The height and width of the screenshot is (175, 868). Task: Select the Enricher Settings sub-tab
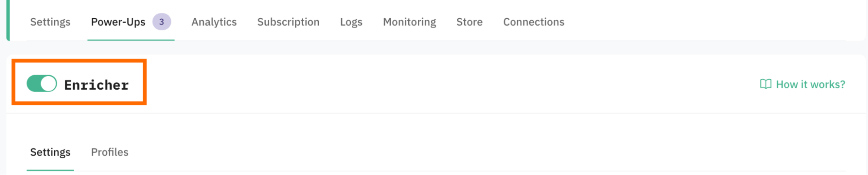point(50,152)
